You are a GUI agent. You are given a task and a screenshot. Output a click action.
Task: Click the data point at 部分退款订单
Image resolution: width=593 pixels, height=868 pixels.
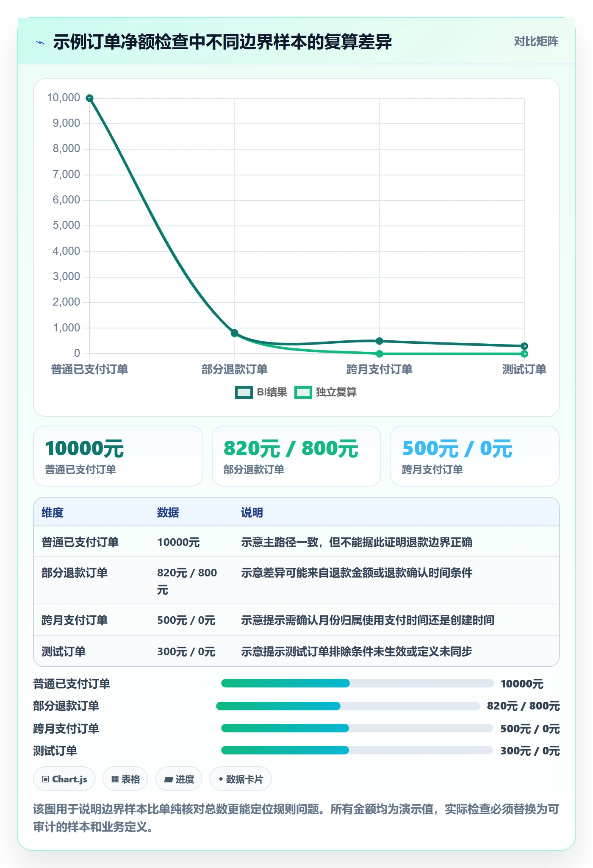[x=235, y=333]
